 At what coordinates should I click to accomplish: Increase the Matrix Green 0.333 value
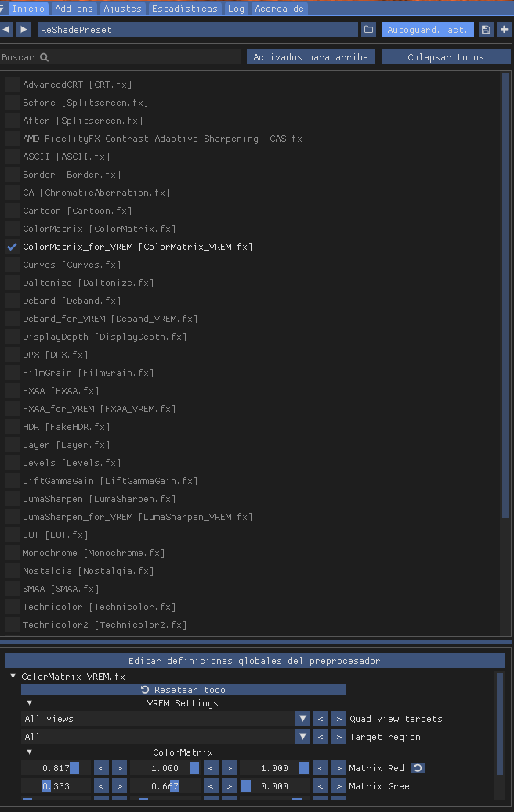119,786
